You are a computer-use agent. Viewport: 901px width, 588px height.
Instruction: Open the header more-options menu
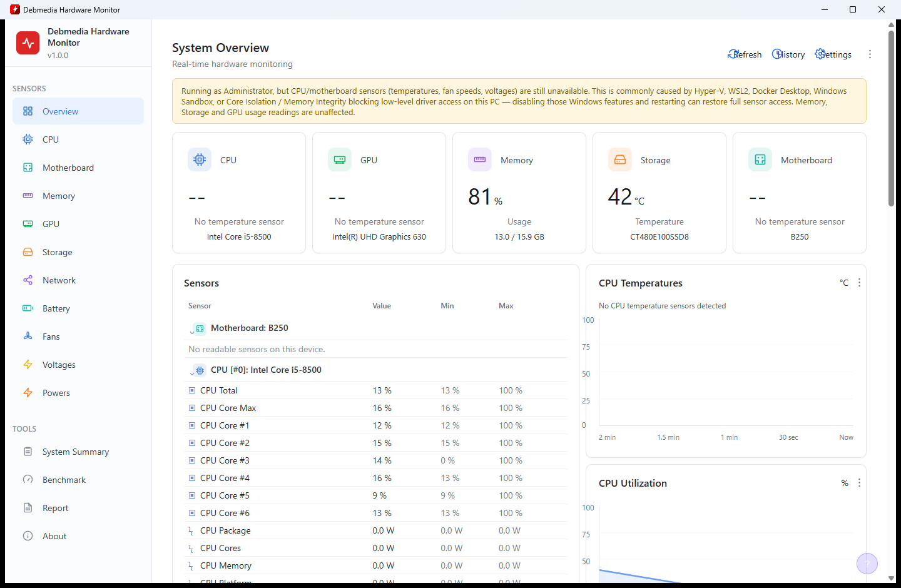(870, 54)
